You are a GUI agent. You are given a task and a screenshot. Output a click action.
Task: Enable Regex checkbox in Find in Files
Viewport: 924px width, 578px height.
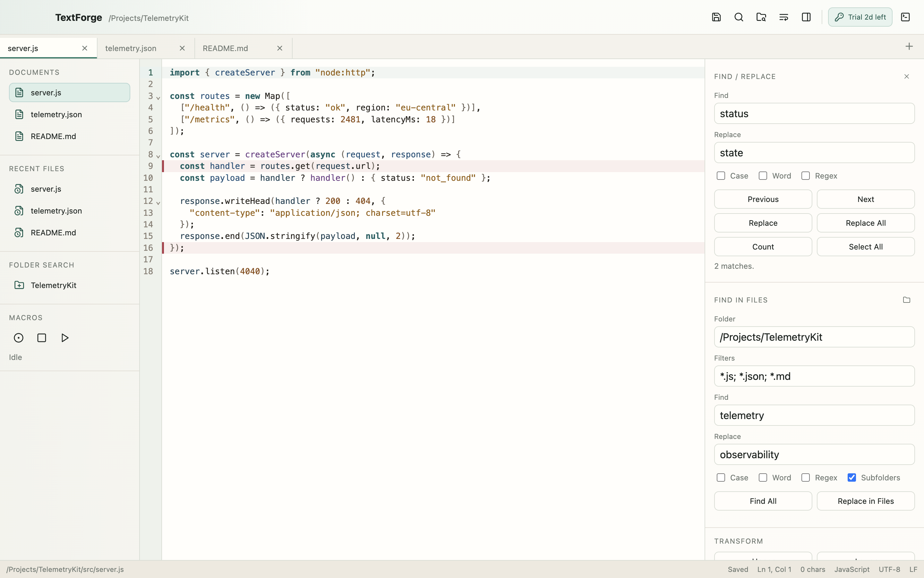click(x=806, y=478)
